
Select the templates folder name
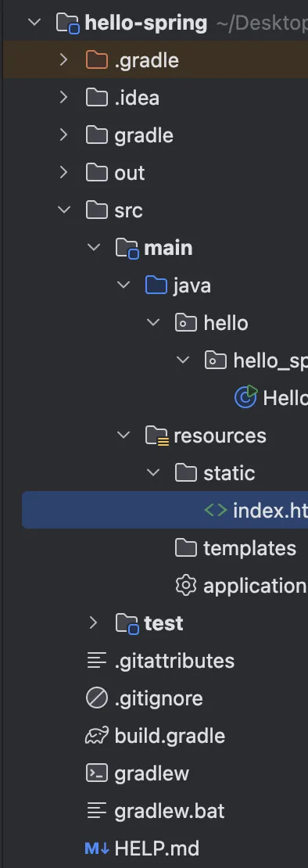tap(249, 549)
